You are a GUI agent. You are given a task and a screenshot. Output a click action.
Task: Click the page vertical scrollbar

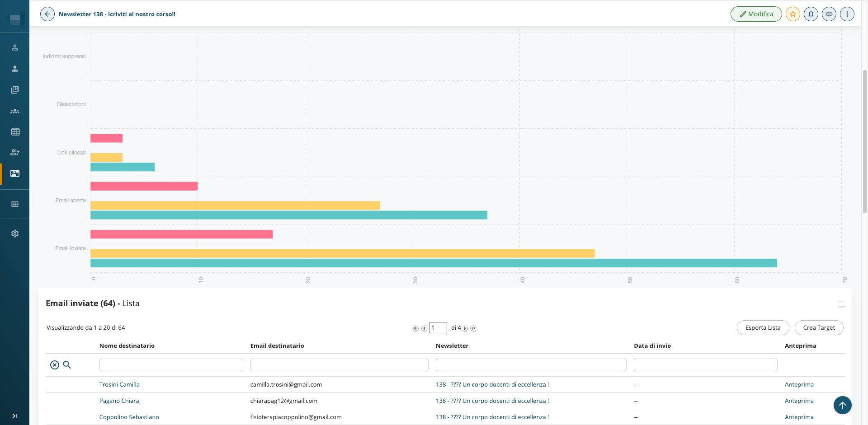[865, 141]
